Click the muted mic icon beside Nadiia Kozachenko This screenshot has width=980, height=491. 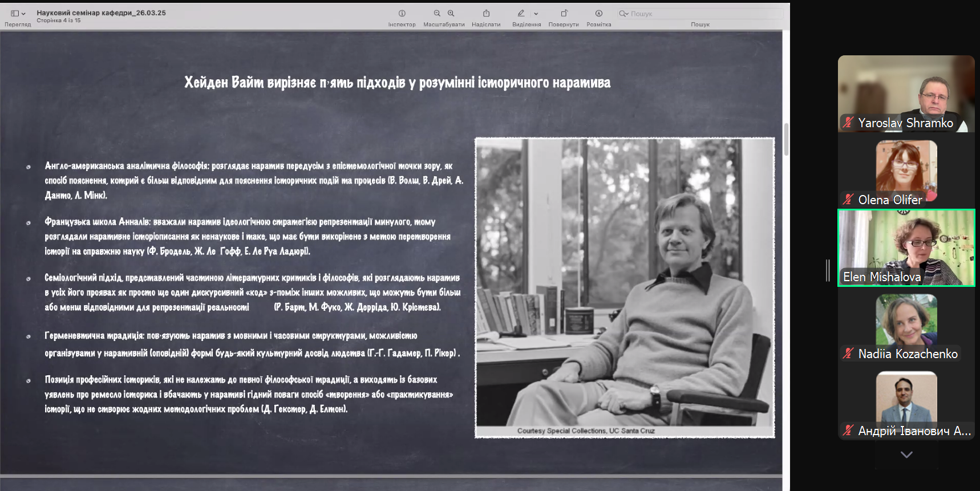tap(848, 354)
